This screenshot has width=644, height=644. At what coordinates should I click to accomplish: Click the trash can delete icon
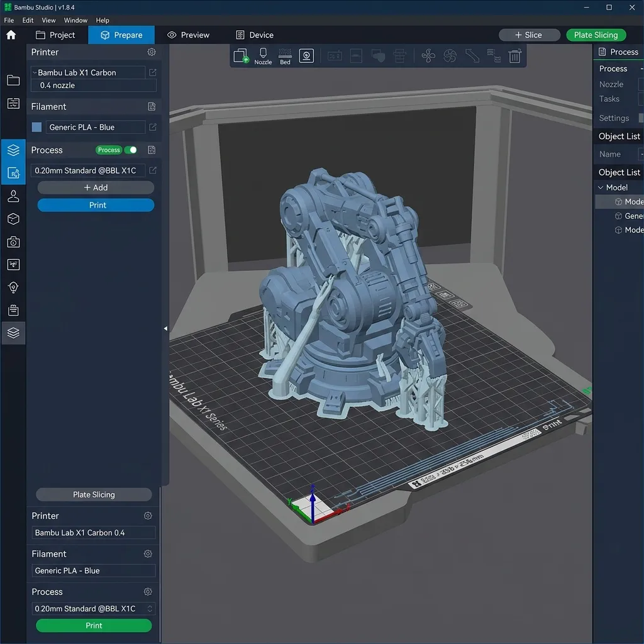[x=514, y=56]
